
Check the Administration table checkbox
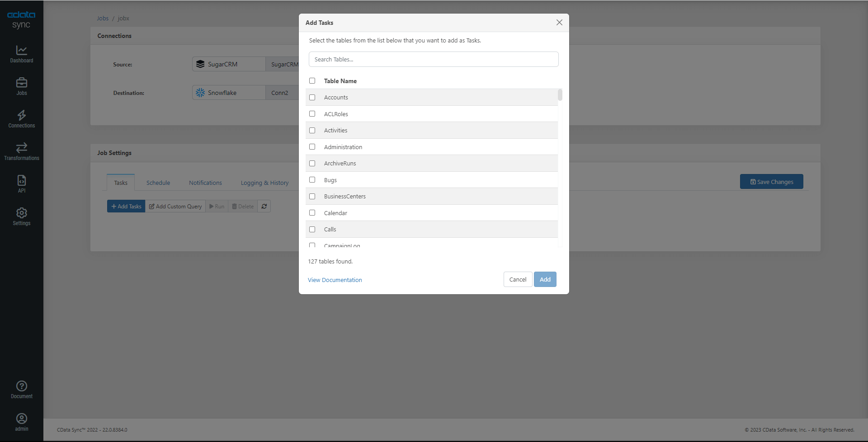[x=312, y=147]
